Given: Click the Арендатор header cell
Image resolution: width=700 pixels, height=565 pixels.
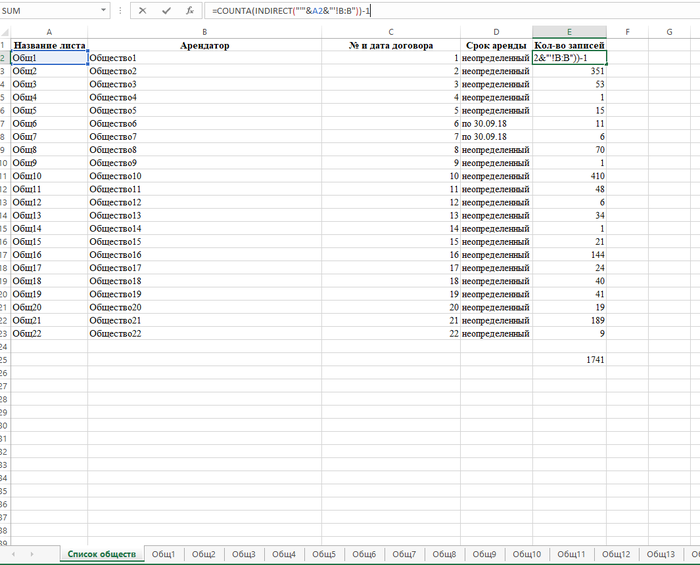Looking at the screenshot, I should (x=204, y=45).
